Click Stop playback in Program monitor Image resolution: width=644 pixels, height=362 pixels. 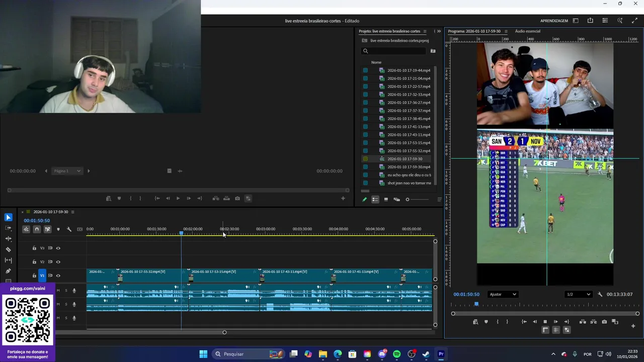545,322
